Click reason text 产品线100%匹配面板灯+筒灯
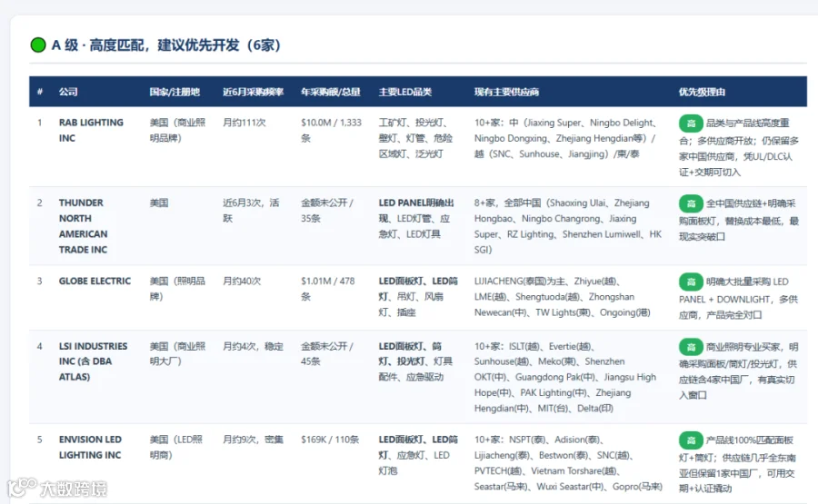818x504 pixels. point(737,464)
